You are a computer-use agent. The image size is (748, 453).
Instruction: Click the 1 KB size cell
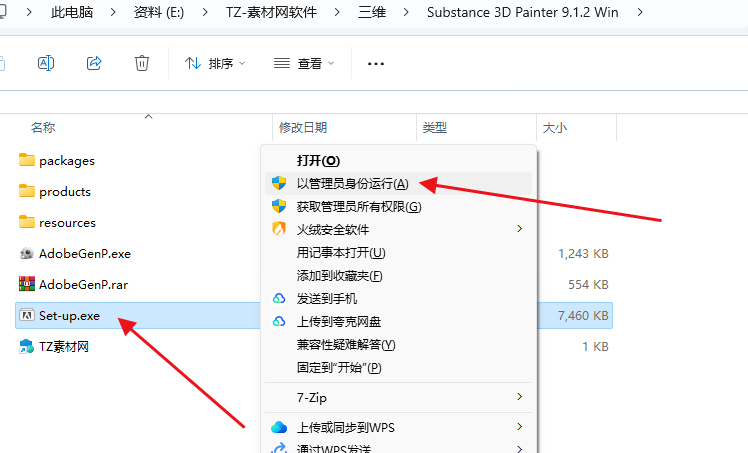coord(595,347)
